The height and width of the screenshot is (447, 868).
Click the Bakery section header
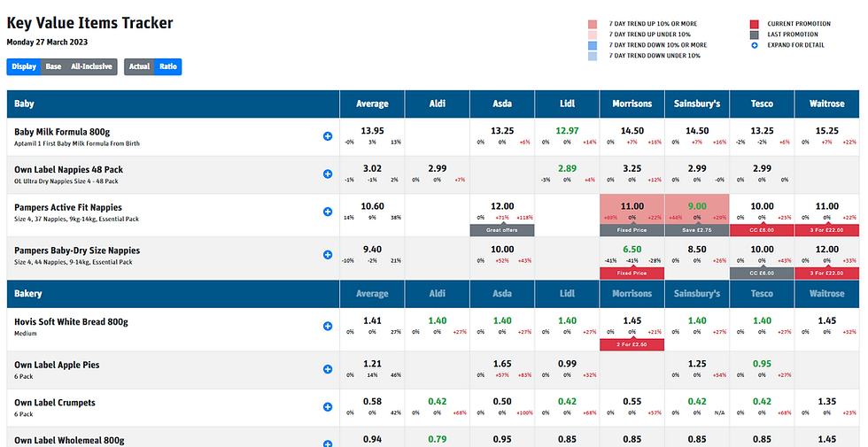pyautogui.click(x=173, y=294)
